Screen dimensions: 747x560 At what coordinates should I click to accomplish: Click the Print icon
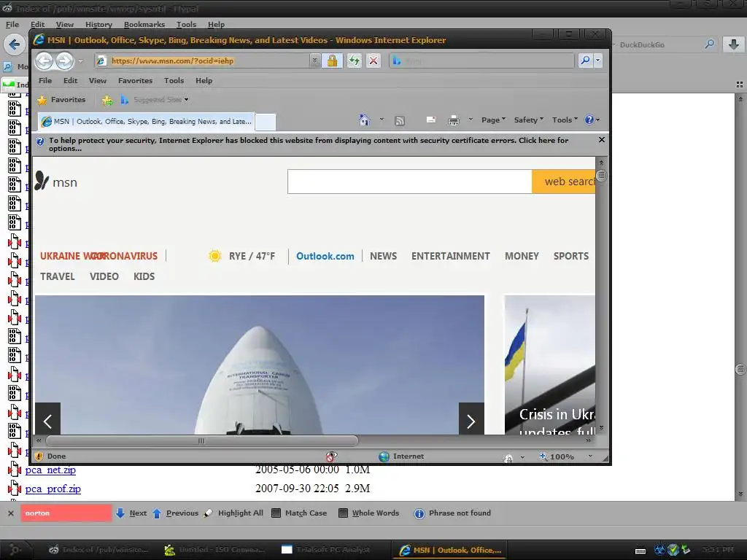(454, 120)
